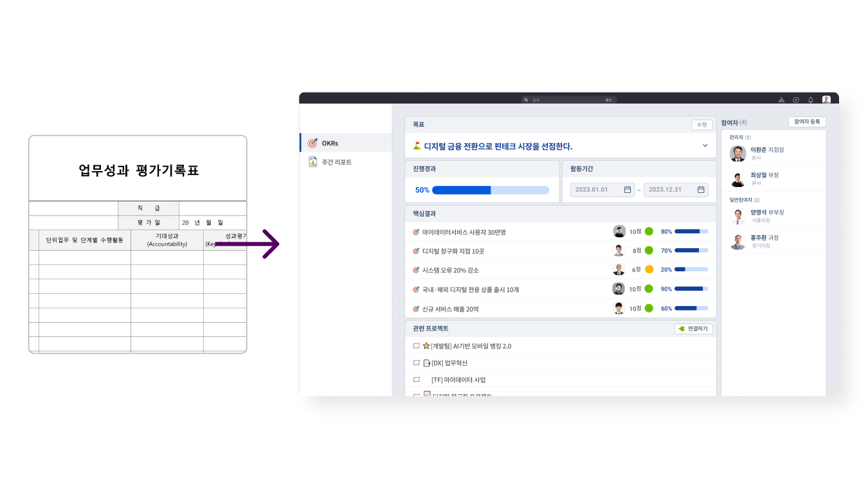Click the target icon beside 시스템 오류 20% 감소
The height and width of the screenshot is (488, 868).
[416, 270]
